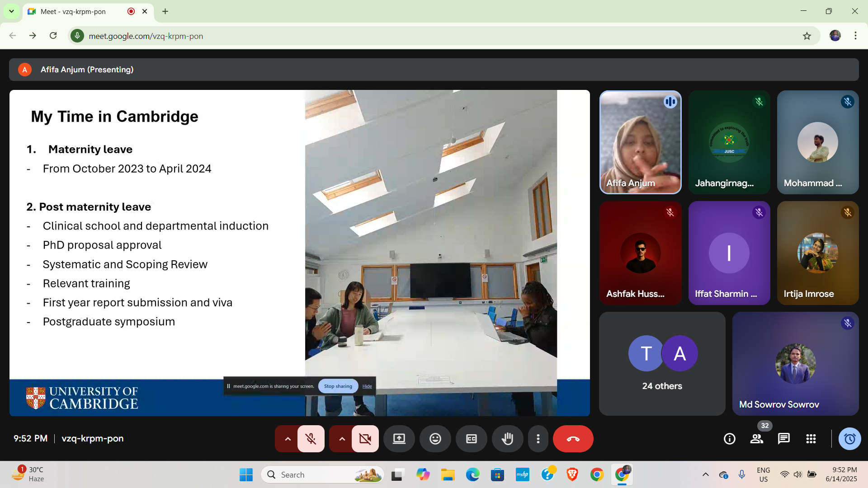
Task: Open the people panel icon
Action: coord(756,439)
